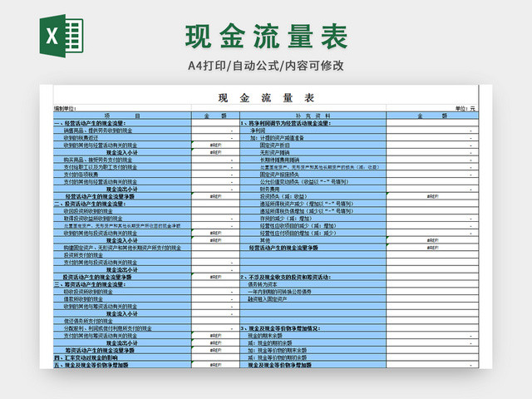Select cell 固定资产报废损失
The image size is (532, 399).
313,175
